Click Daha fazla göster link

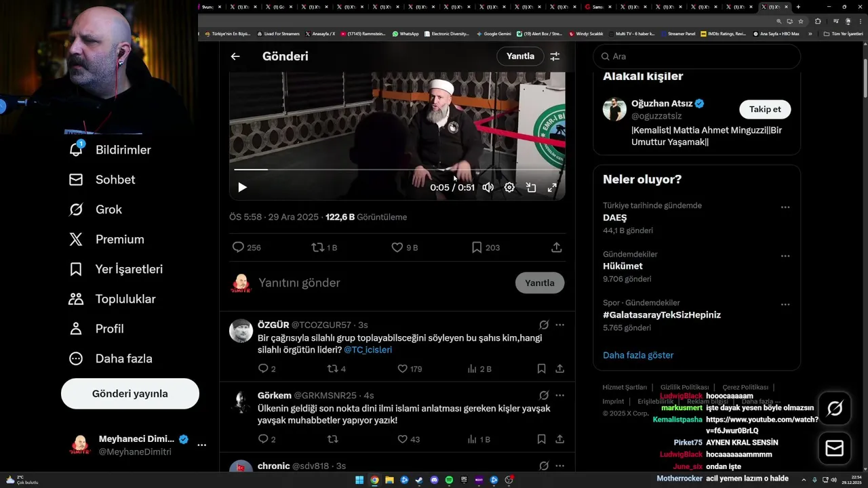click(638, 355)
